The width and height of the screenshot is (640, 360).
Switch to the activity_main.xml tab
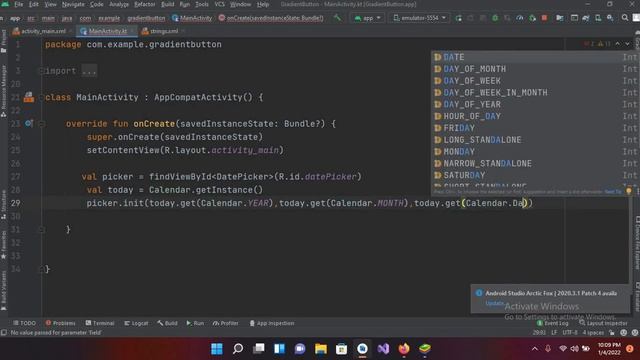click(x=43, y=31)
